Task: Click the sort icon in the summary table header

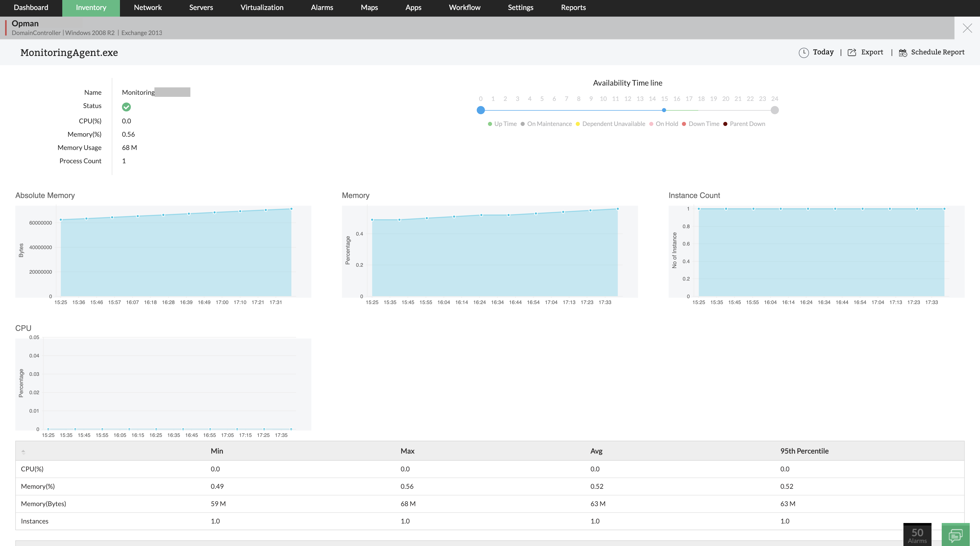Action: pyautogui.click(x=23, y=452)
